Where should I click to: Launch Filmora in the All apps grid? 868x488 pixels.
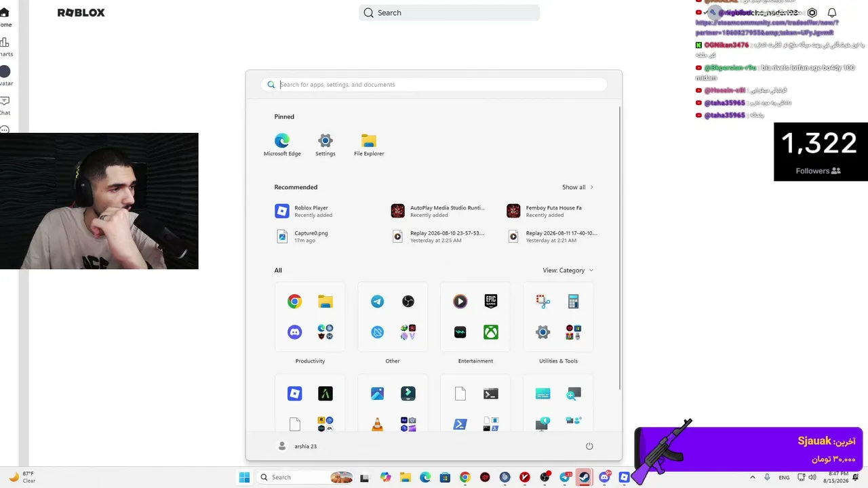(408, 393)
